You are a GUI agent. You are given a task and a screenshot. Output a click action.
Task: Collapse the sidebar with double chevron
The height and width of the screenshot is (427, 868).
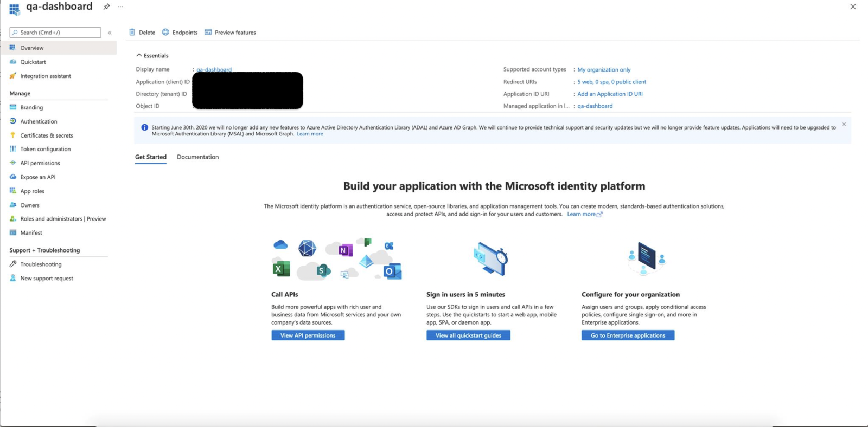tap(110, 33)
